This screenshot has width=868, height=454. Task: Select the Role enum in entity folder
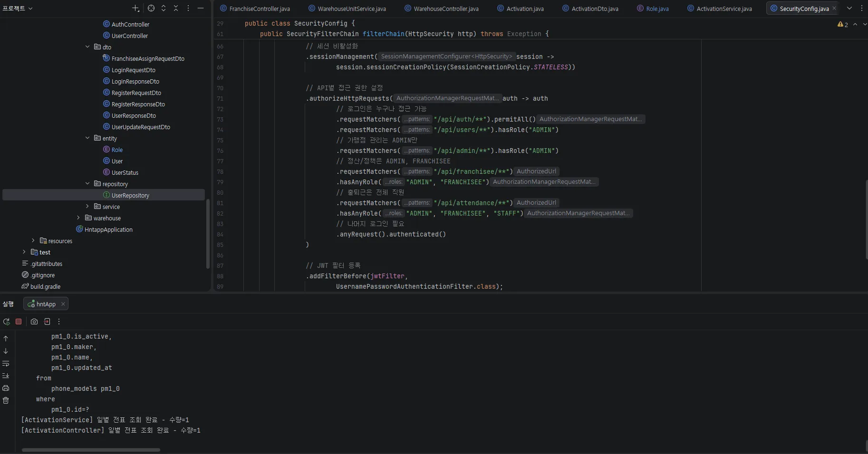113,150
